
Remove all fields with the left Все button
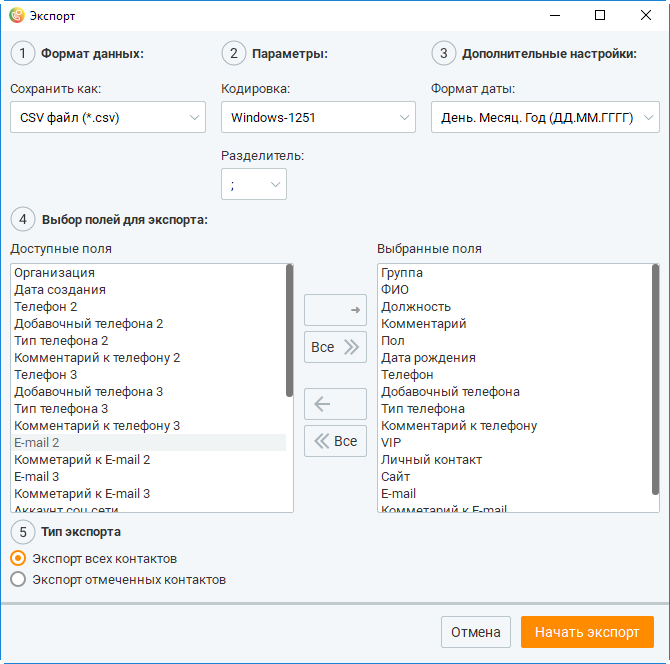point(335,441)
